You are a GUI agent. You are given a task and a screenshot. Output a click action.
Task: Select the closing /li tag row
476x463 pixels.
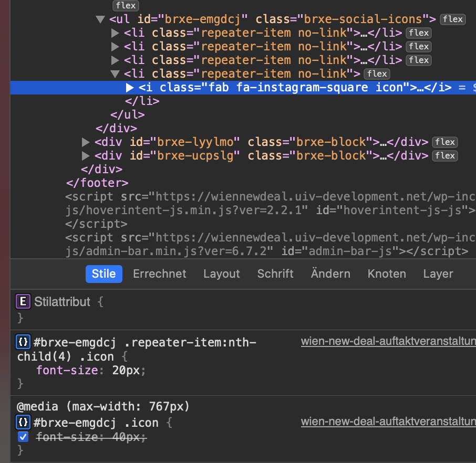tap(142, 101)
